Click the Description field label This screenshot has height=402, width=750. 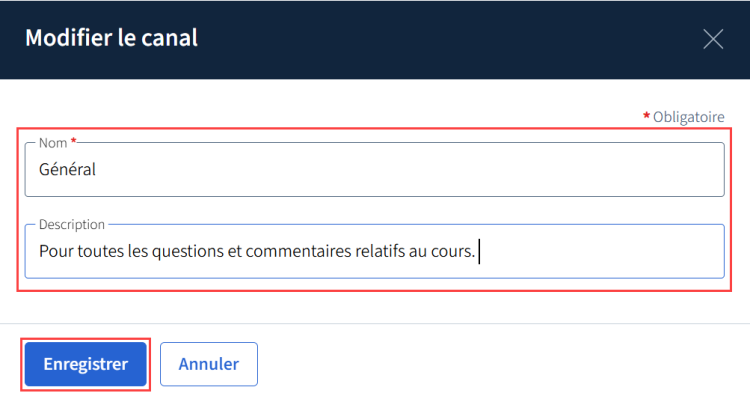pyautogui.click(x=72, y=224)
